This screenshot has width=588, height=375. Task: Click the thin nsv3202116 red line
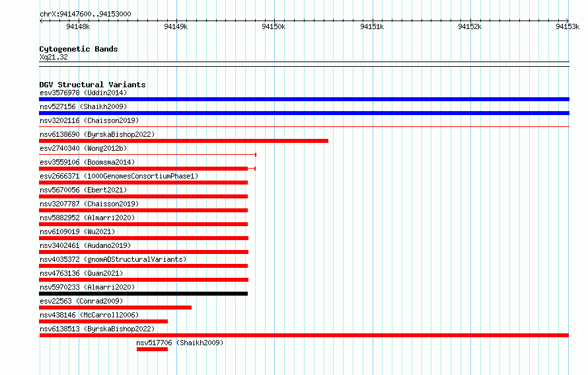coord(304,127)
